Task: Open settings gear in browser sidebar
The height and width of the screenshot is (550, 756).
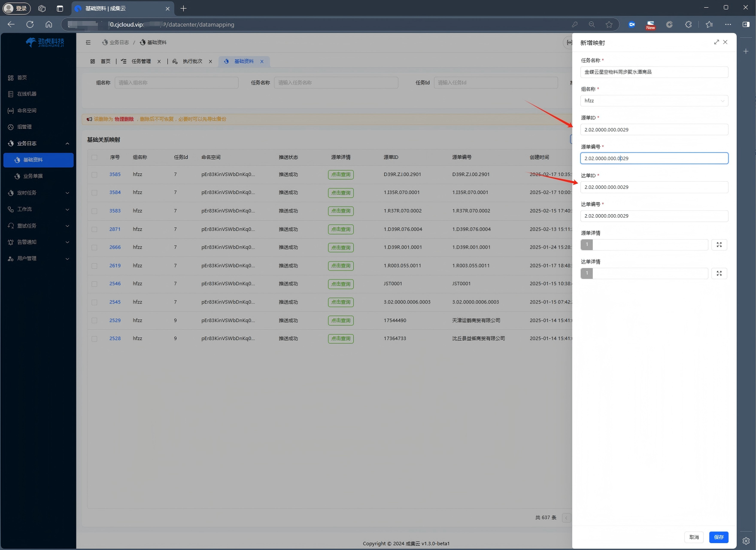Action: 746,541
